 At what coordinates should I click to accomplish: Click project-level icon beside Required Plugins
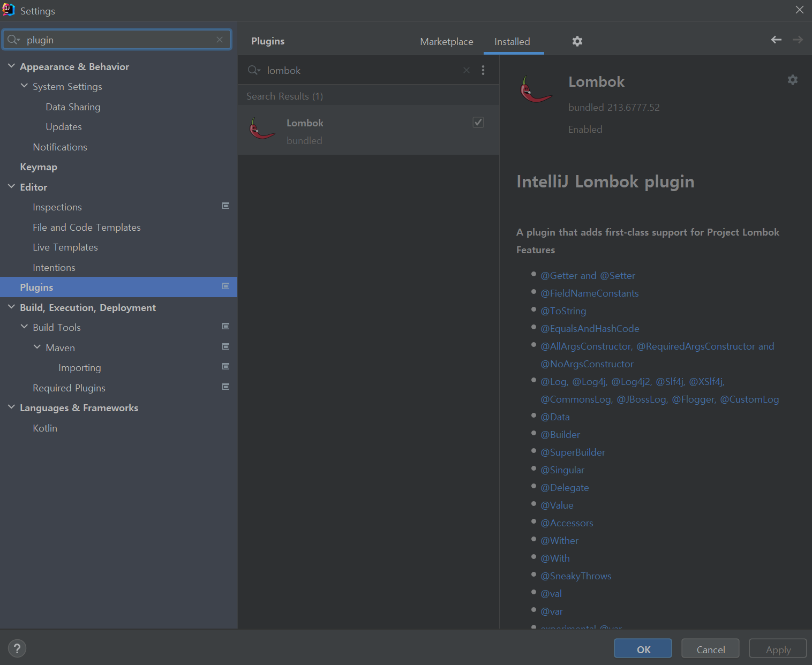point(226,387)
